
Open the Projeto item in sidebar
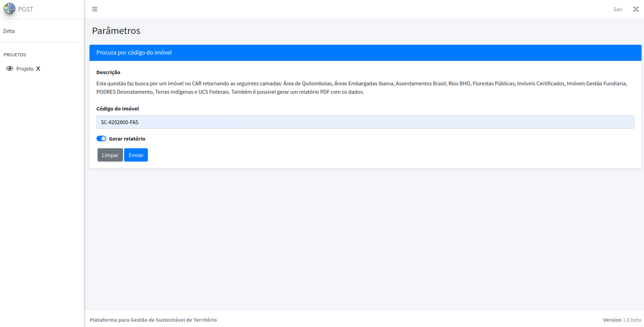coord(25,69)
